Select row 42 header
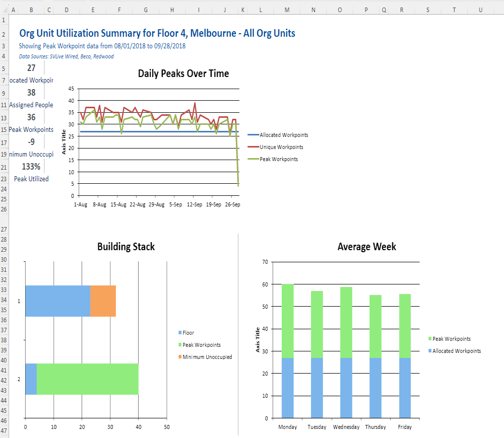The height and width of the screenshot is (438, 504). tap(4, 381)
